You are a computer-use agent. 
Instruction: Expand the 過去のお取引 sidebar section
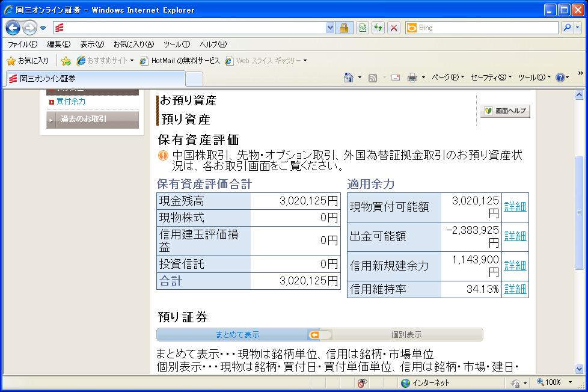click(93, 119)
